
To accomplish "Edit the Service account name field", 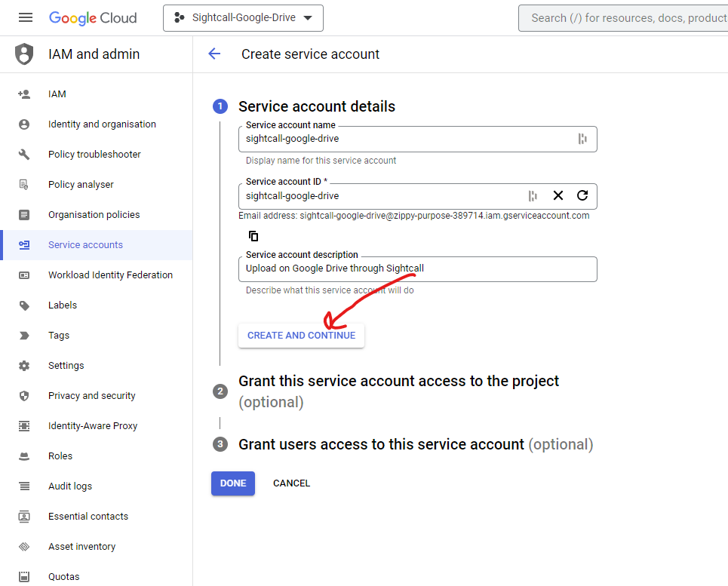I will (x=417, y=139).
